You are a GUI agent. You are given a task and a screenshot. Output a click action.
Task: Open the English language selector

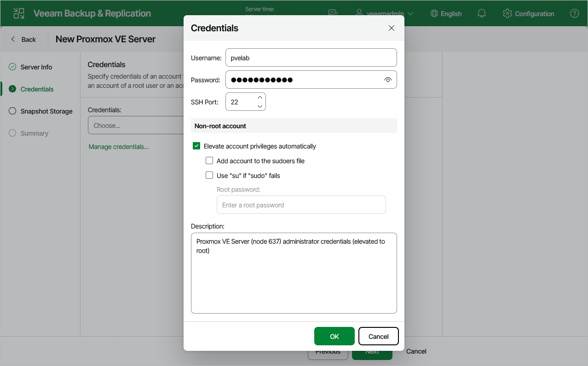pyautogui.click(x=446, y=14)
